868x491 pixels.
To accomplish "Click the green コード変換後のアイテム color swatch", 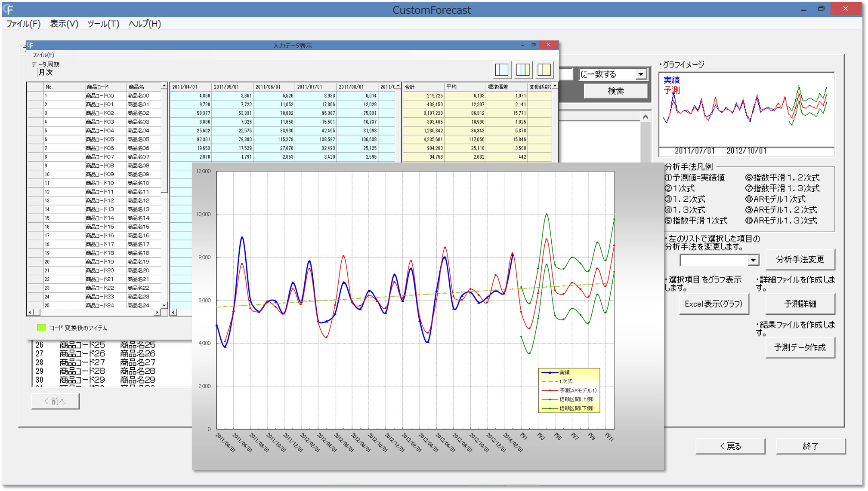I will click(x=41, y=328).
